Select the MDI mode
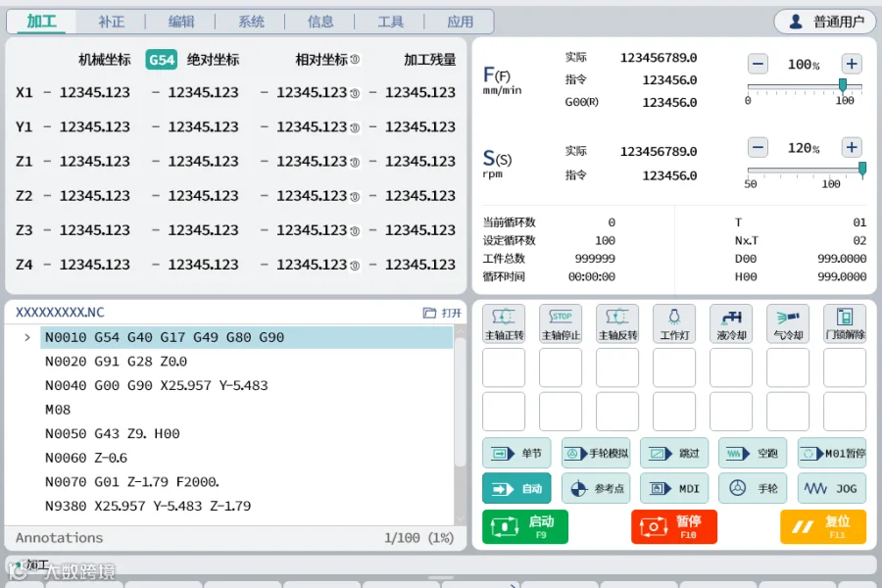 coord(674,488)
